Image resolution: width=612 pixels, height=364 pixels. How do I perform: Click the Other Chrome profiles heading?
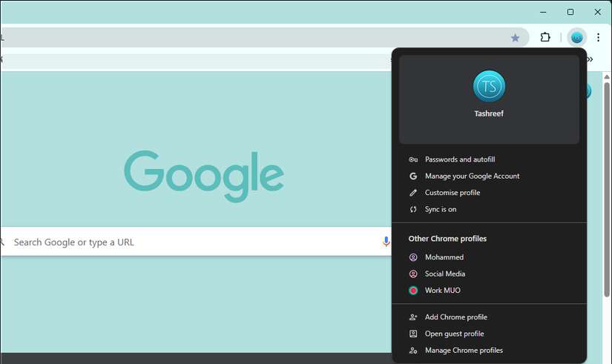coord(447,239)
